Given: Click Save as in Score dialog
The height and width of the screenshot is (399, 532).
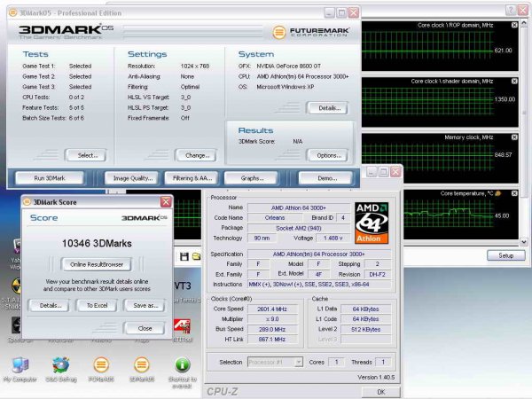Looking at the screenshot, I should pyautogui.click(x=145, y=305).
